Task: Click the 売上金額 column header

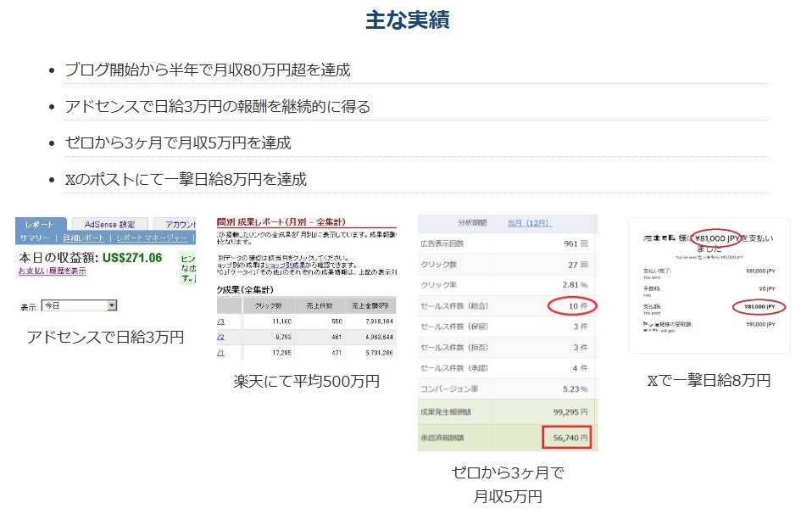Action: [x=369, y=305]
